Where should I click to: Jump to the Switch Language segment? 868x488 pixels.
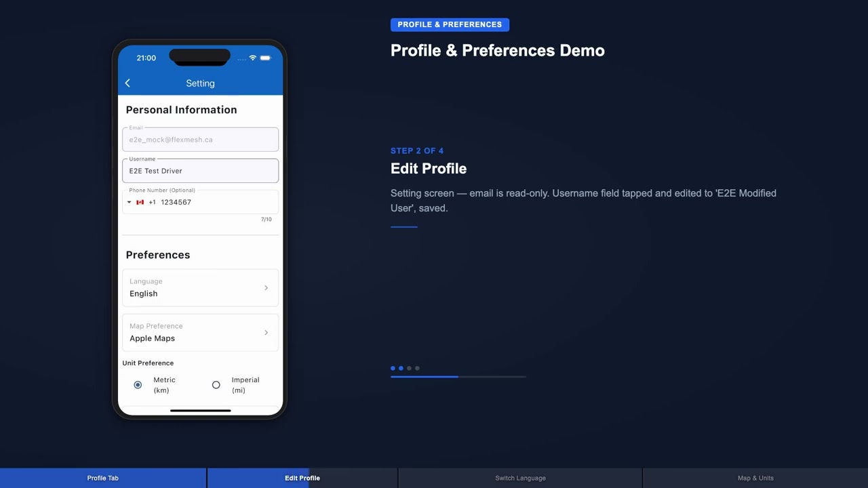click(520, 478)
